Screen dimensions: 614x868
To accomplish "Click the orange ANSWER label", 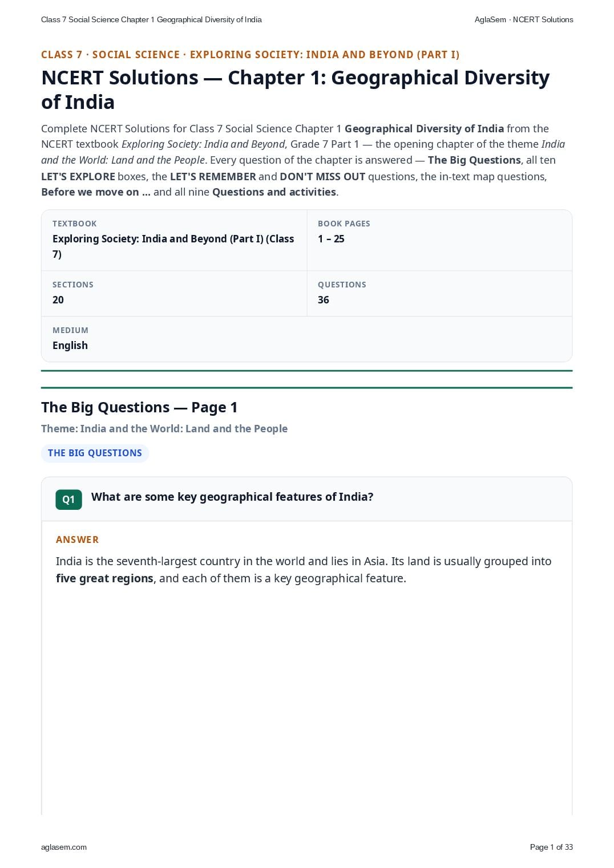I will pos(77,540).
